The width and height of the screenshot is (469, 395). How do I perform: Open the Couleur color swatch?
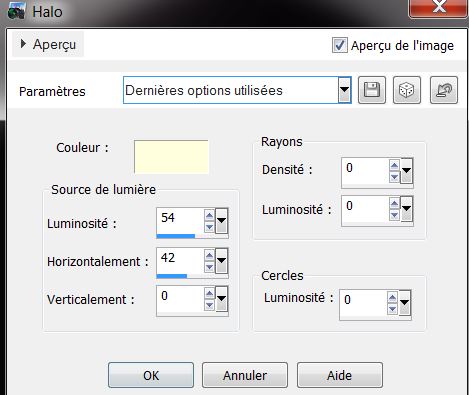[171, 157]
